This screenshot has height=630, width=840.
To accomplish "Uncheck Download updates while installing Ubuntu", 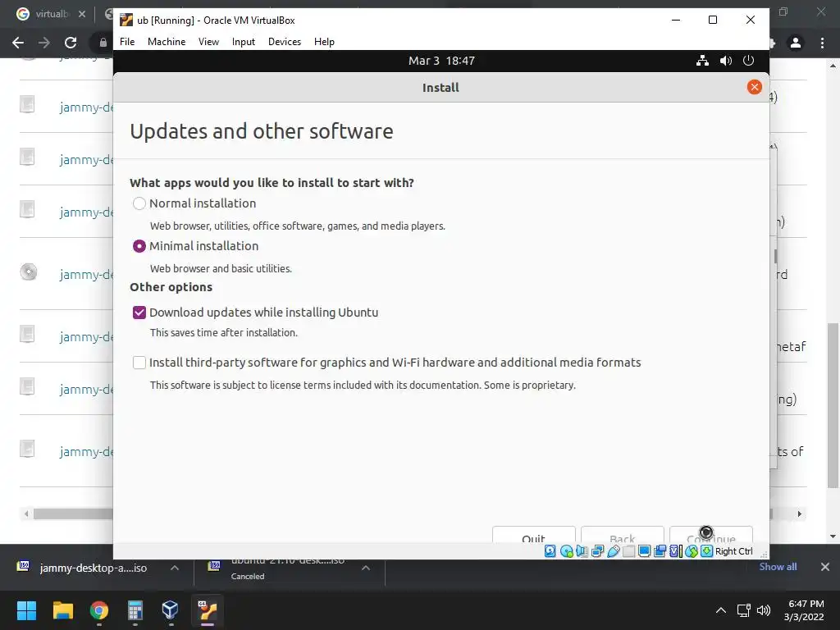I will pyautogui.click(x=139, y=313).
